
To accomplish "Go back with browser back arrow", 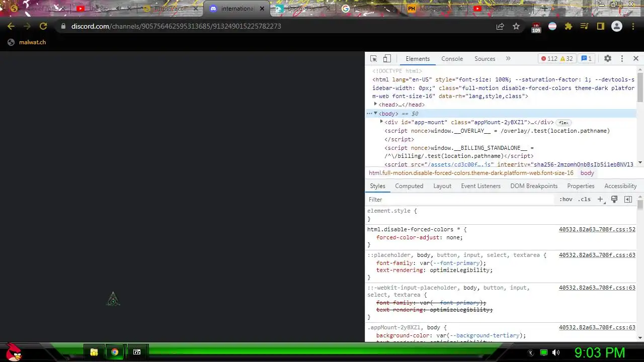I will click(11, 26).
